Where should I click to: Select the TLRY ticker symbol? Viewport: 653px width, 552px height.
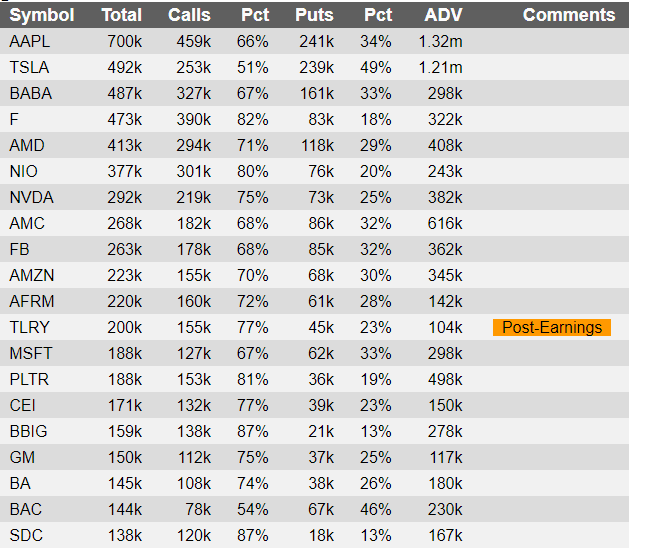29,327
